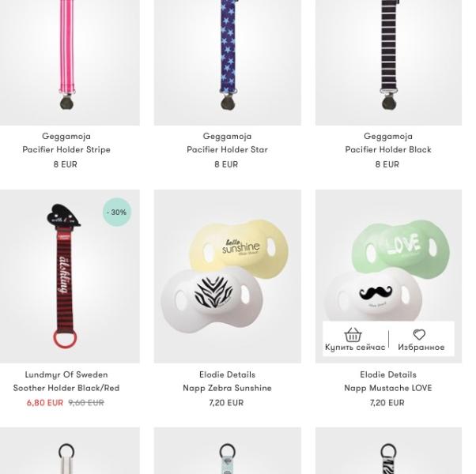This screenshot has height=474, width=476.
Task: Click the heart favorites icon
Action: [419, 334]
